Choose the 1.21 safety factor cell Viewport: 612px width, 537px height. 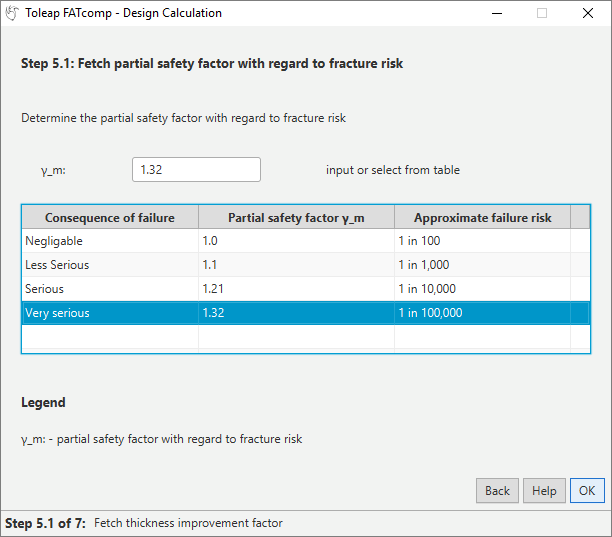pos(296,289)
